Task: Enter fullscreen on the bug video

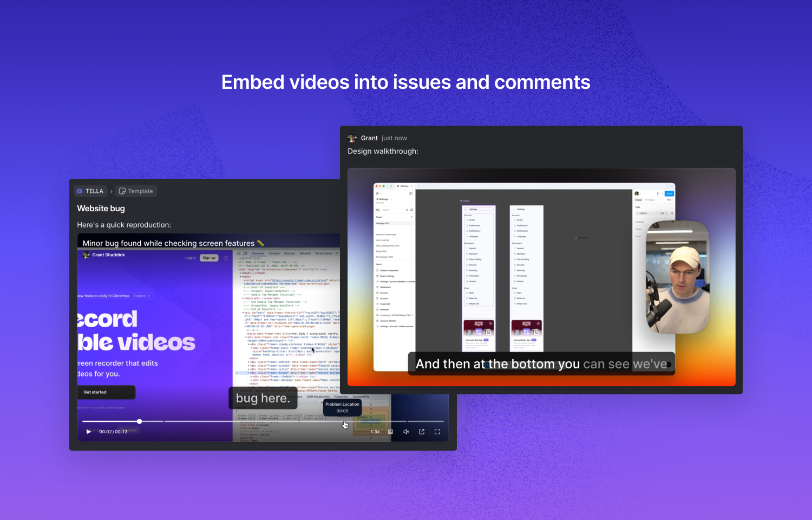Action: (x=437, y=432)
